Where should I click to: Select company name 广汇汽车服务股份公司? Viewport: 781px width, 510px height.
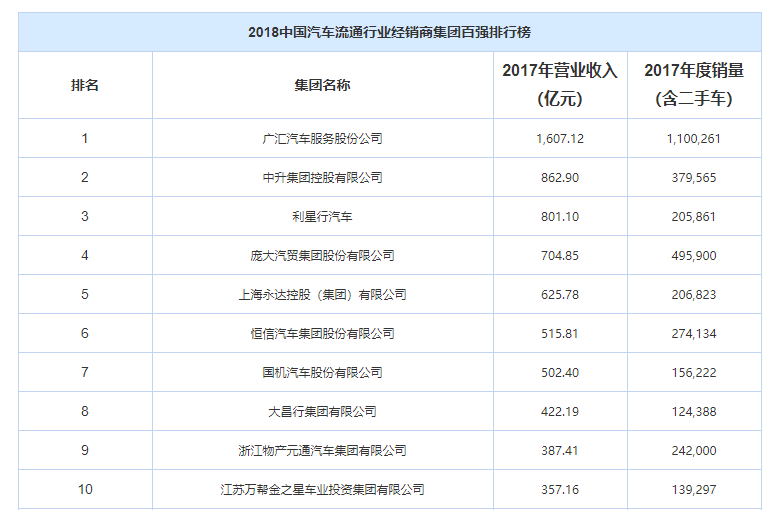[x=322, y=138]
